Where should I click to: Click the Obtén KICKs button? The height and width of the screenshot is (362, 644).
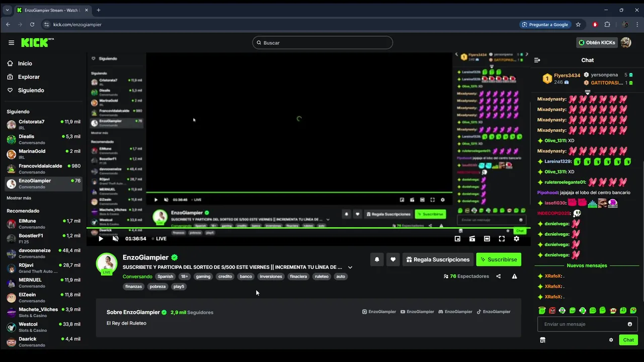tap(597, 43)
